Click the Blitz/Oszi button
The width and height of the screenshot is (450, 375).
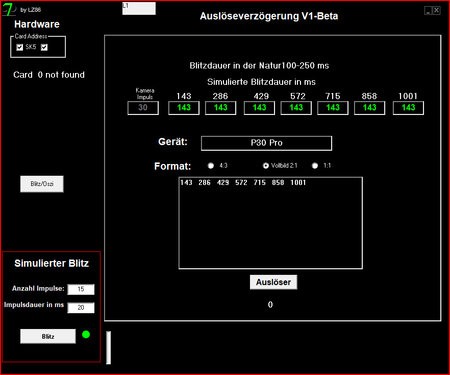click(x=42, y=184)
